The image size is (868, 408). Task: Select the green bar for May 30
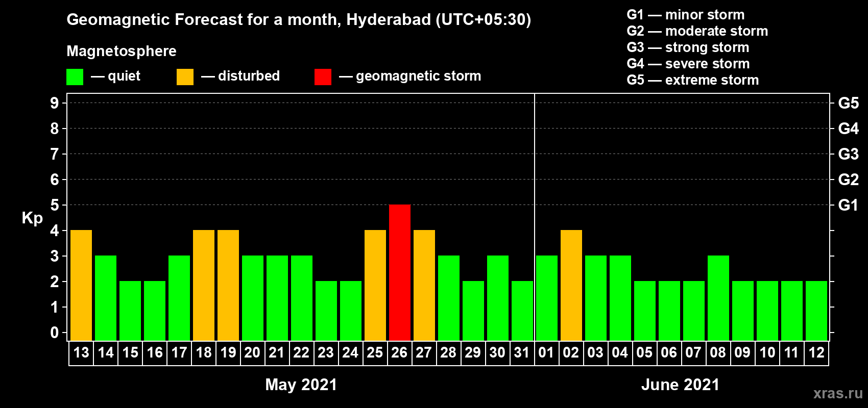coord(498,298)
